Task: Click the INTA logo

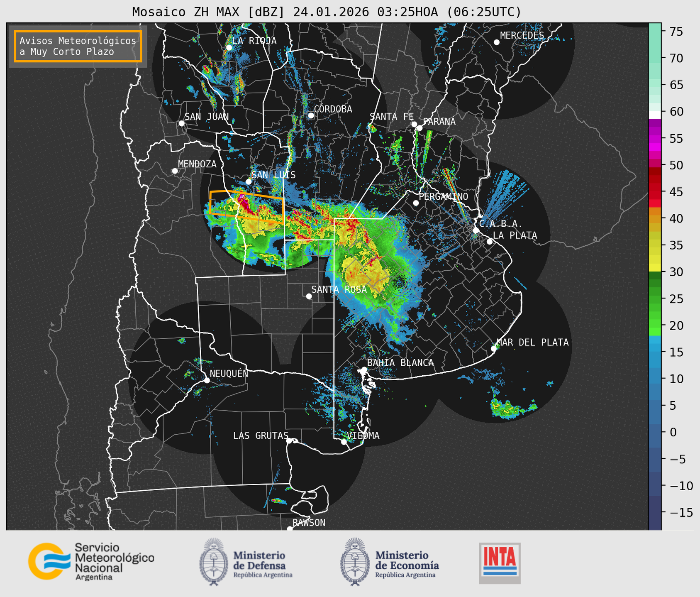Action: (x=500, y=563)
